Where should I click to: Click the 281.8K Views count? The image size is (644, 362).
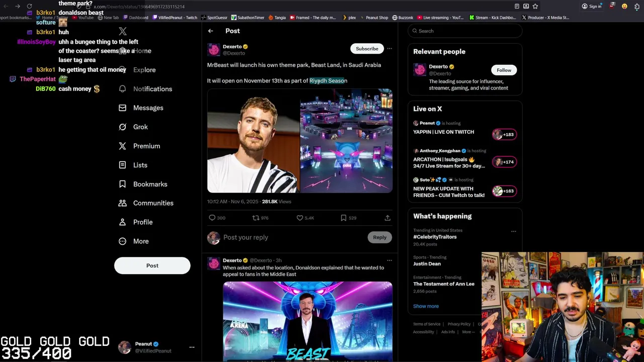coord(276,202)
